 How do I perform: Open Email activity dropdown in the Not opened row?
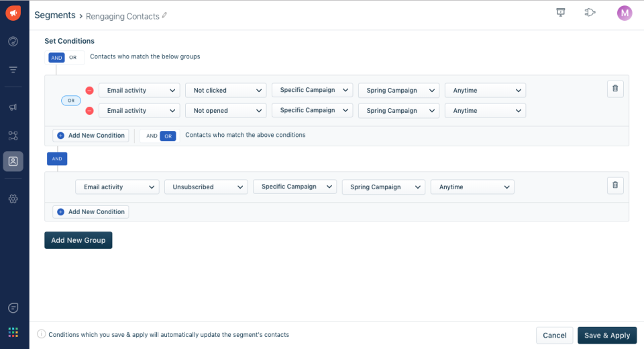click(140, 111)
